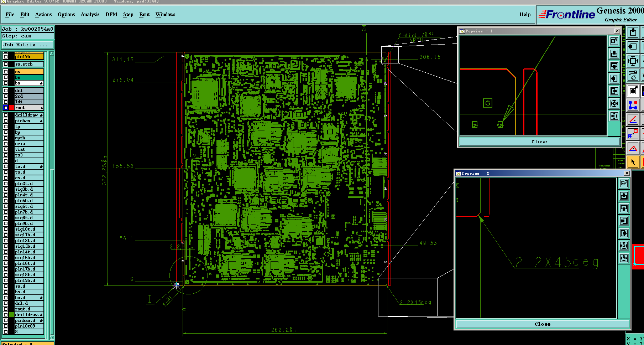
Task: Click the zoom-home fit icon in main toolbar
Action: pos(633,61)
